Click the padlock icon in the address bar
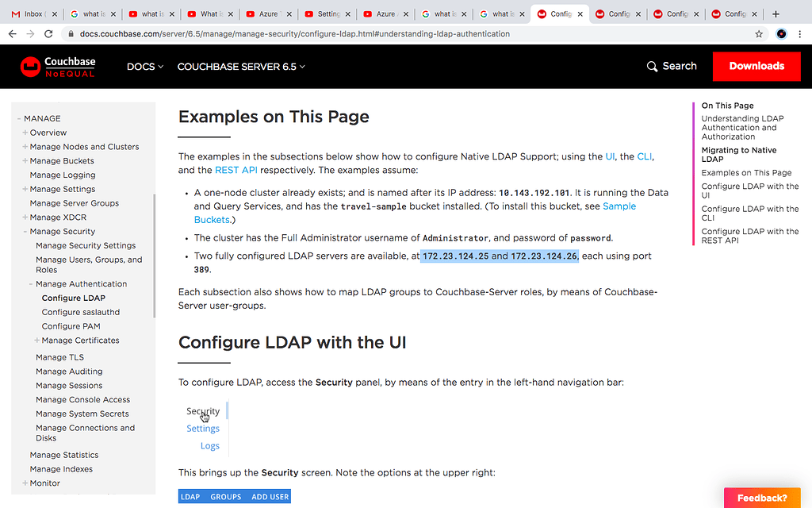 [x=71, y=34]
